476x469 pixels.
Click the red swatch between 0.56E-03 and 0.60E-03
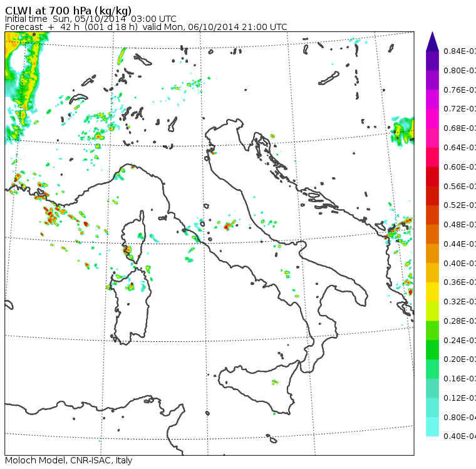[x=432, y=177]
